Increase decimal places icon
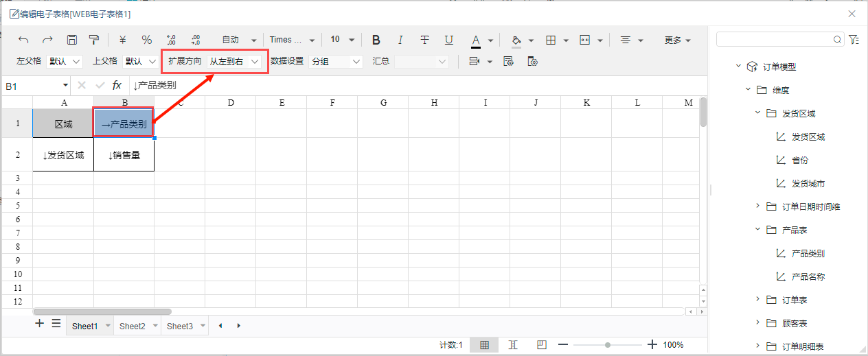Image resolution: width=868 pixels, height=356 pixels. coord(172,40)
